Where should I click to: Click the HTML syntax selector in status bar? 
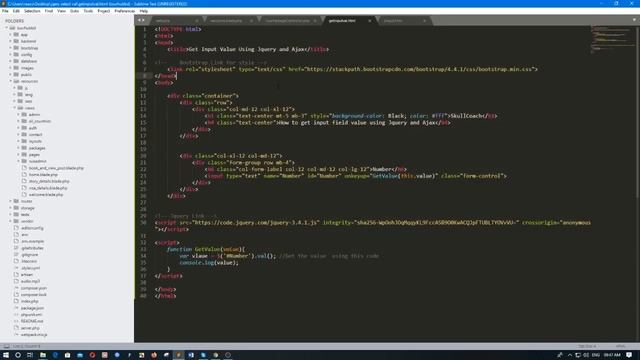click(620, 346)
